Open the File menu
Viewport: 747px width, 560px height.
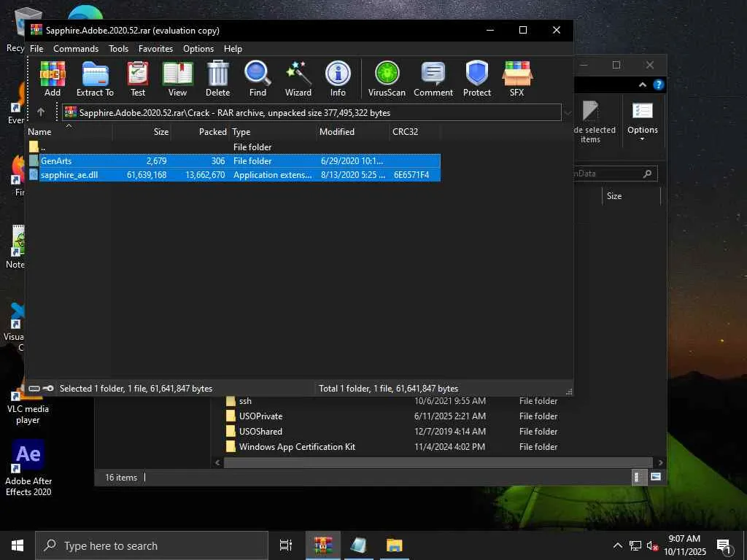coord(36,49)
